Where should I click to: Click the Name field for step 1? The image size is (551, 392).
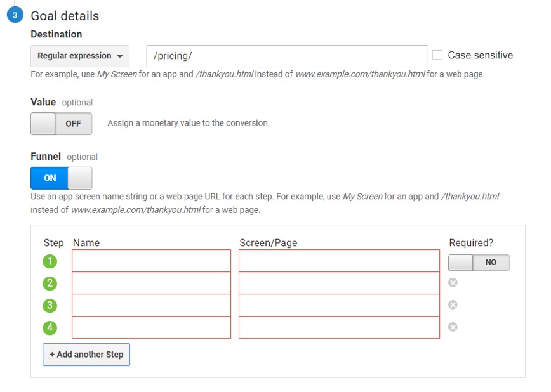(152, 261)
